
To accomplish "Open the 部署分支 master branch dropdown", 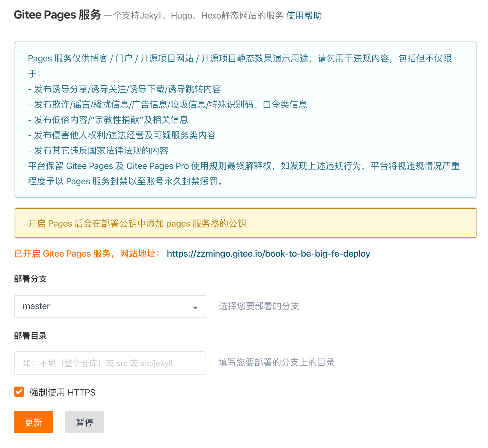I will (x=110, y=307).
